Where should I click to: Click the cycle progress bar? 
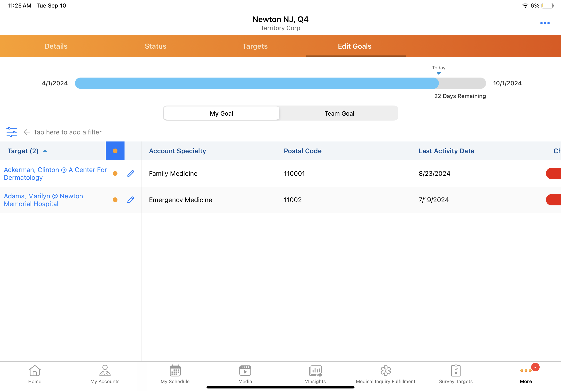pos(280,83)
